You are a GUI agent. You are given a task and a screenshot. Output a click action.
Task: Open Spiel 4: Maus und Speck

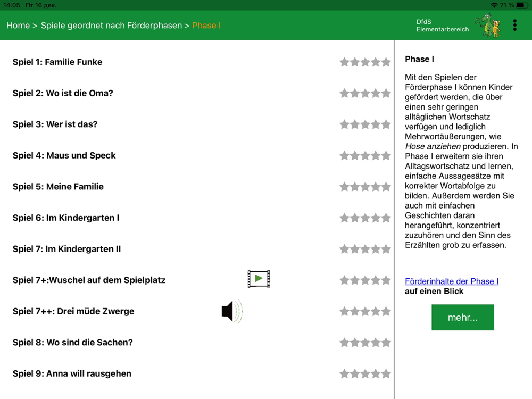64,155
